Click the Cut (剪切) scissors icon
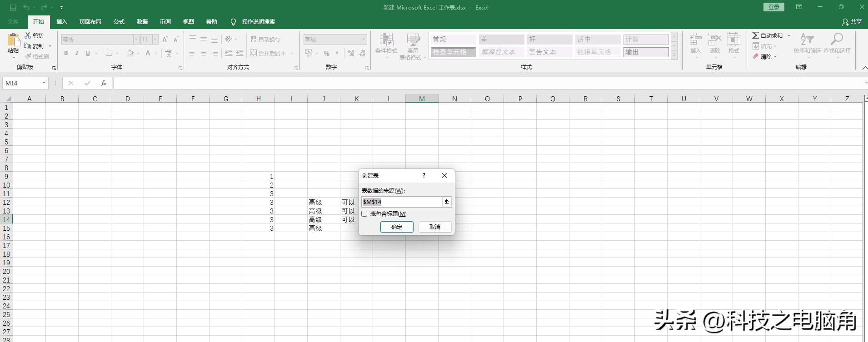Screen dimensions: 868x342 pos(28,35)
